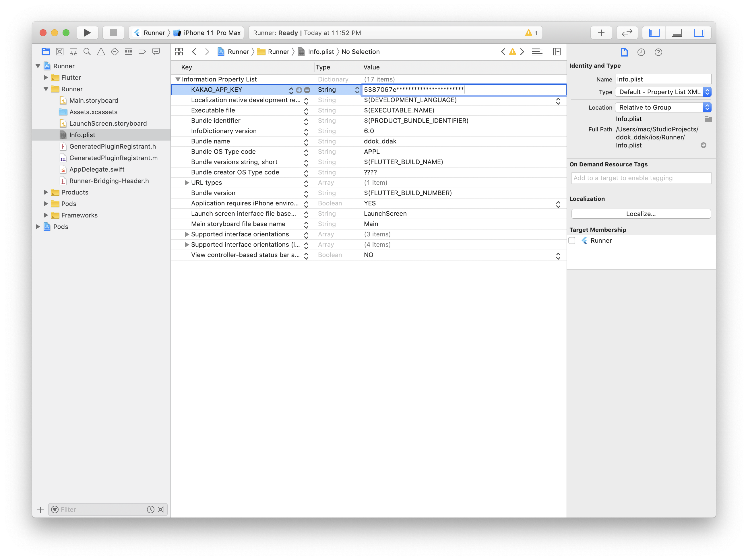Click the Run (play) button
The width and height of the screenshot is (748, 560).
[x=87, y=33]
